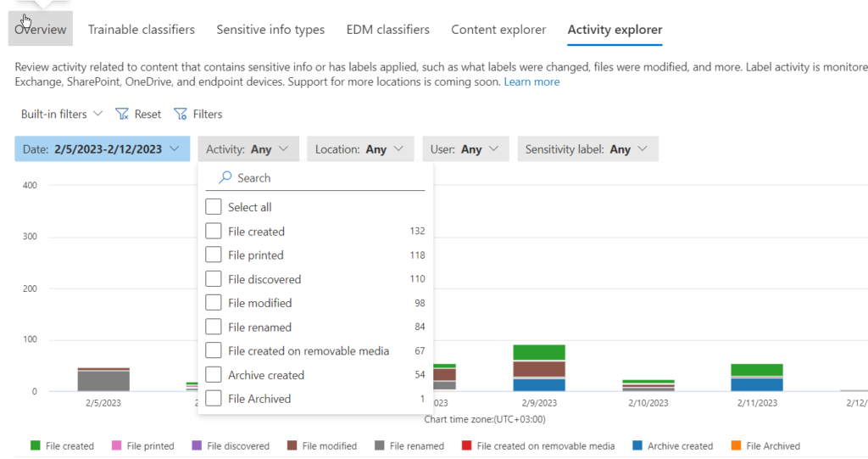Check the Select all checkbox

click(x=214, y=207)
